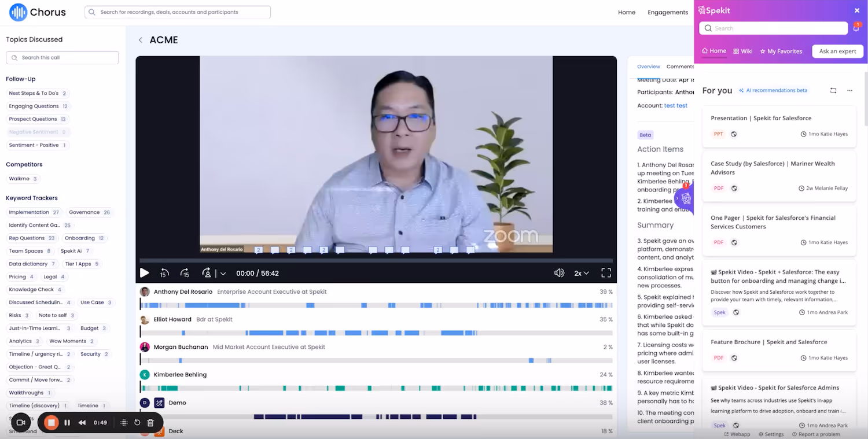This screenshot has height=439, width=868.
Task: Skip forward 15 seconds in video
Action: [185, 273]
